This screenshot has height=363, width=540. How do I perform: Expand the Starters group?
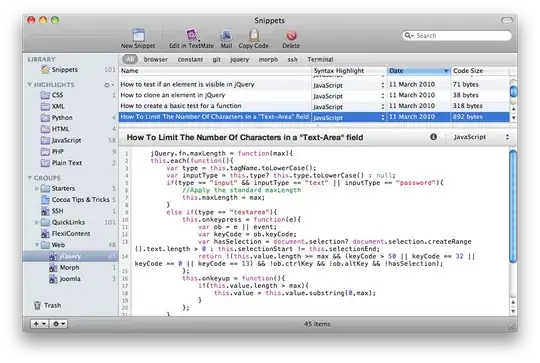tap(37, 188)
